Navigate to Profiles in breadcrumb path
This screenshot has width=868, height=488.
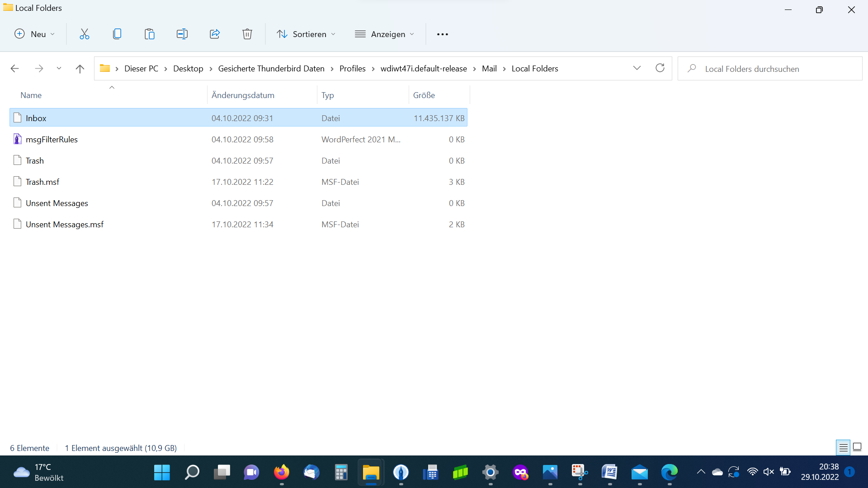click(352, 69)
